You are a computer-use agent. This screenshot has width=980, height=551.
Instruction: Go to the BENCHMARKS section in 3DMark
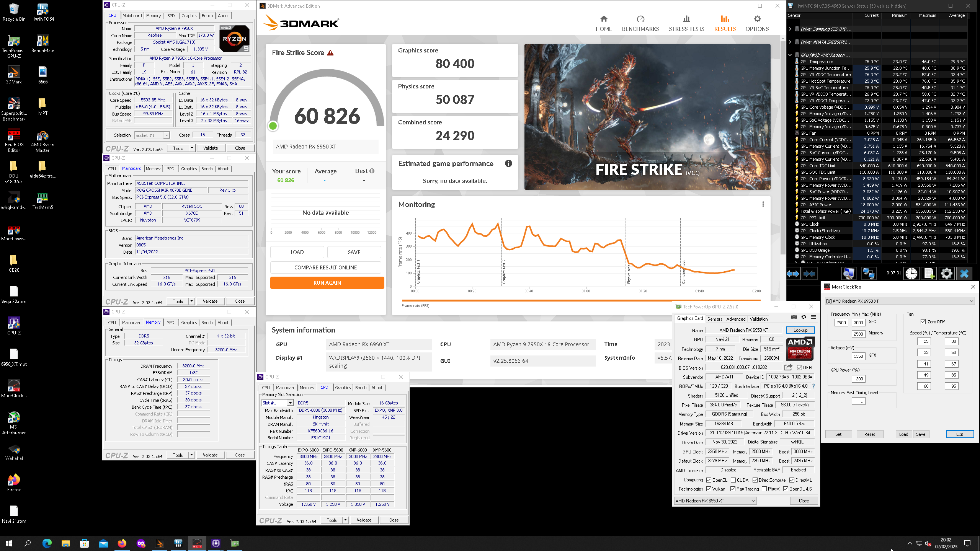coord(640,23)
